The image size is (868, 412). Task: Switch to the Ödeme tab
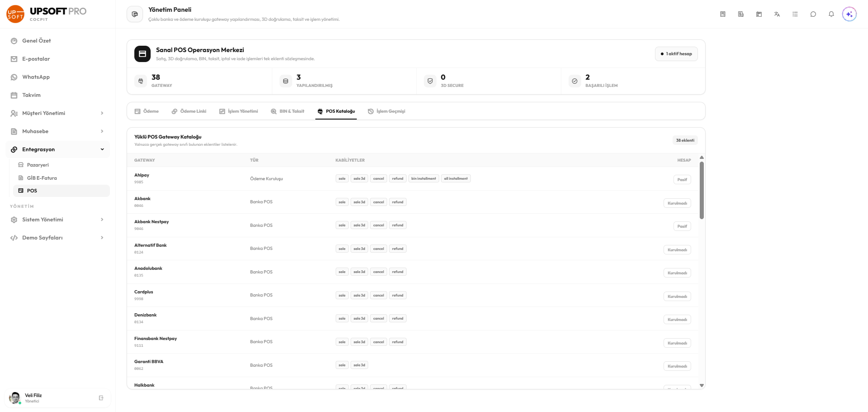click(x=147, y=111)
